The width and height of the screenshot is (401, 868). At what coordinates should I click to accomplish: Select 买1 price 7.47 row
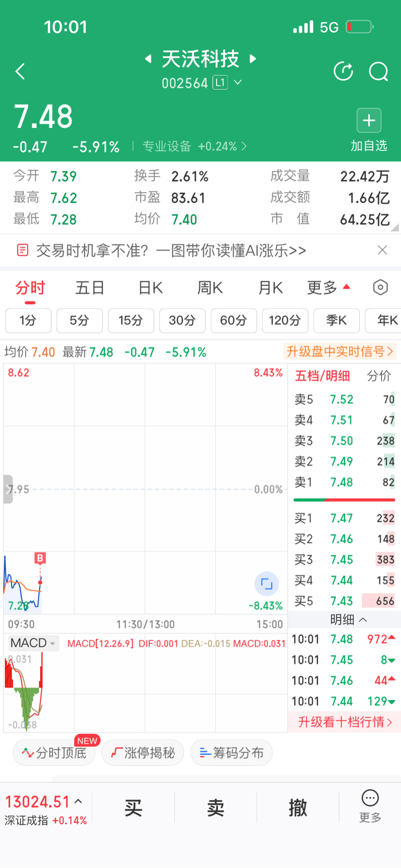click(x=345, y=518)
